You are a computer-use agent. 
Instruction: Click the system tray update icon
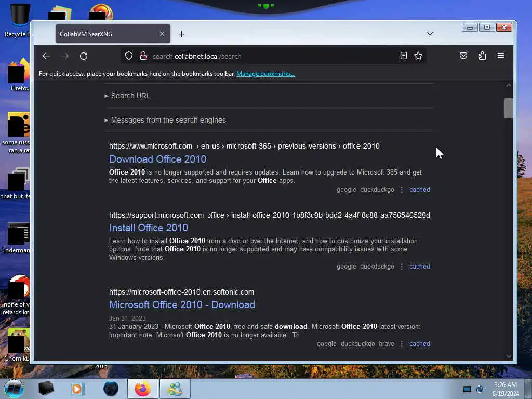click(480, 389)
